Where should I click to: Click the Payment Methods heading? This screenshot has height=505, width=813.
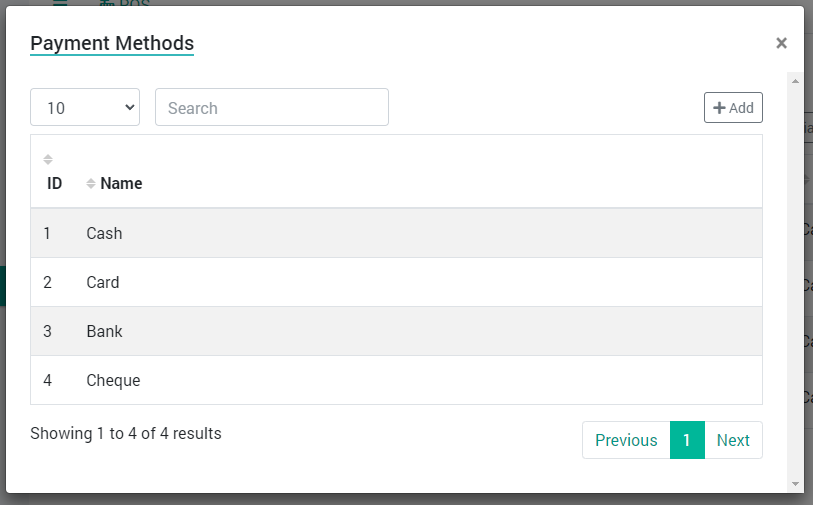pyautogui.click(x=112, y=44)
